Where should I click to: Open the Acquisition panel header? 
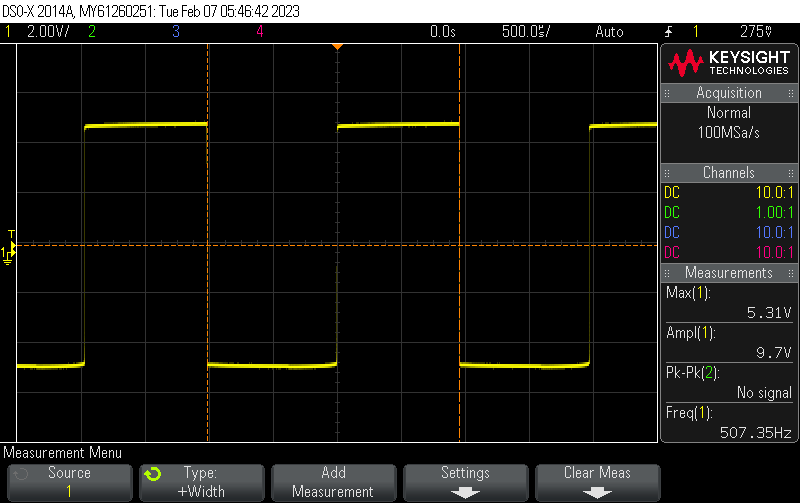click(729, 93)
